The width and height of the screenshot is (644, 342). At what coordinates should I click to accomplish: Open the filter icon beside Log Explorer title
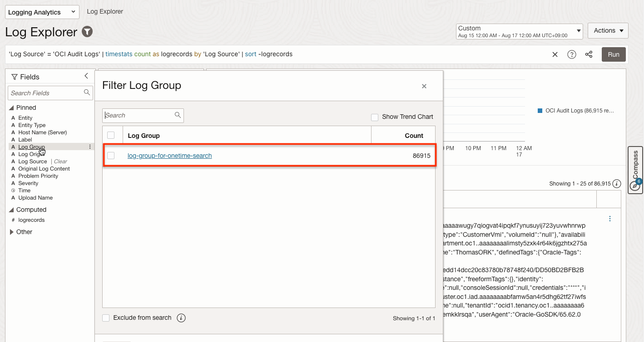coord(87,32)
